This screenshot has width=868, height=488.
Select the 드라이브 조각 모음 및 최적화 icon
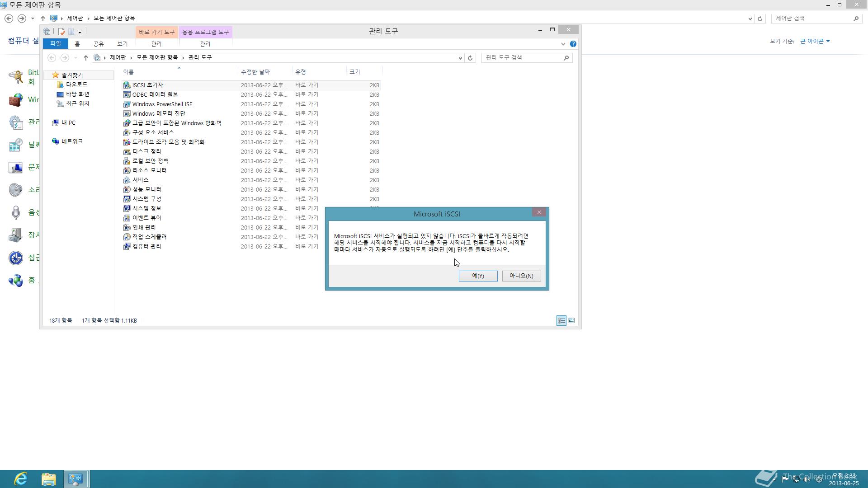127,142
